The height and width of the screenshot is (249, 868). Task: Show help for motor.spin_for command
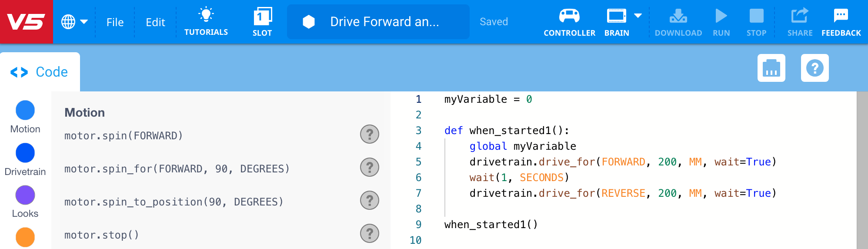pos(370,167)
